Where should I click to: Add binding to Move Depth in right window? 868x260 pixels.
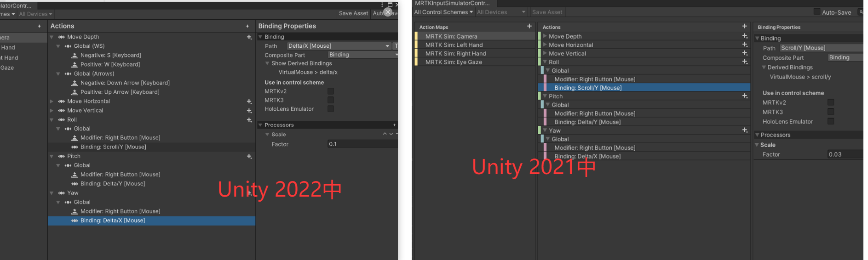[x=745, y=36]
